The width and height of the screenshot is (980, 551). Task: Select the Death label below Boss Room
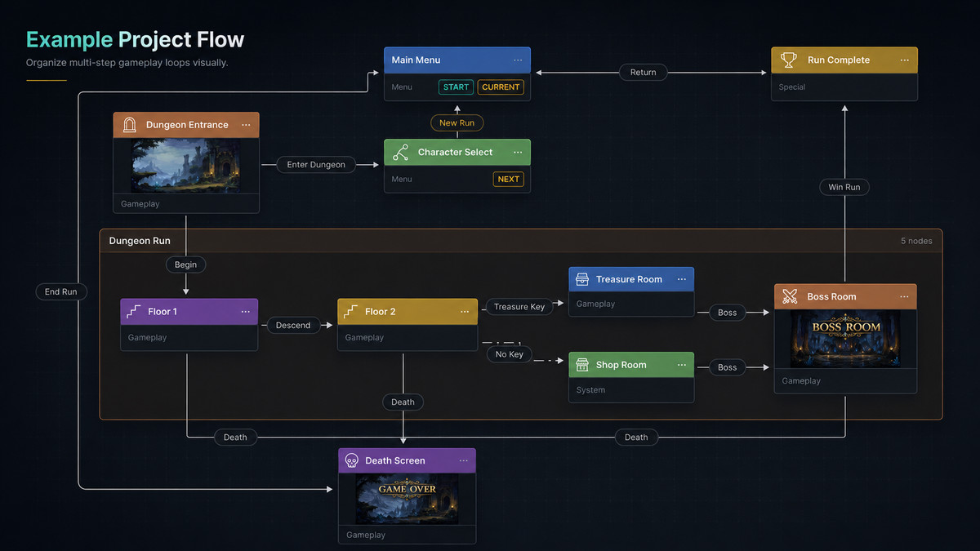coord(636,437)
